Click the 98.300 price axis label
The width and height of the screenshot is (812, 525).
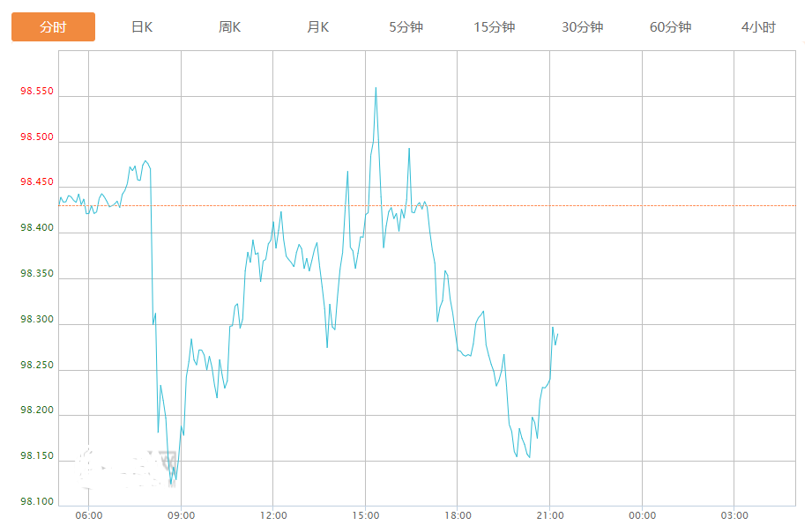click(x=37, y=320)
